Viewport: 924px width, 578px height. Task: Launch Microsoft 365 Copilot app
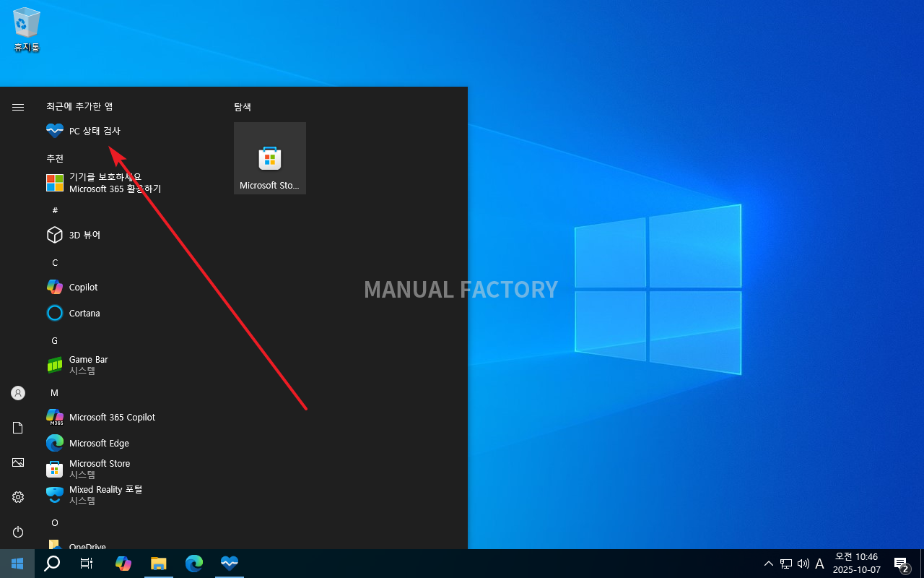(112, 417)
